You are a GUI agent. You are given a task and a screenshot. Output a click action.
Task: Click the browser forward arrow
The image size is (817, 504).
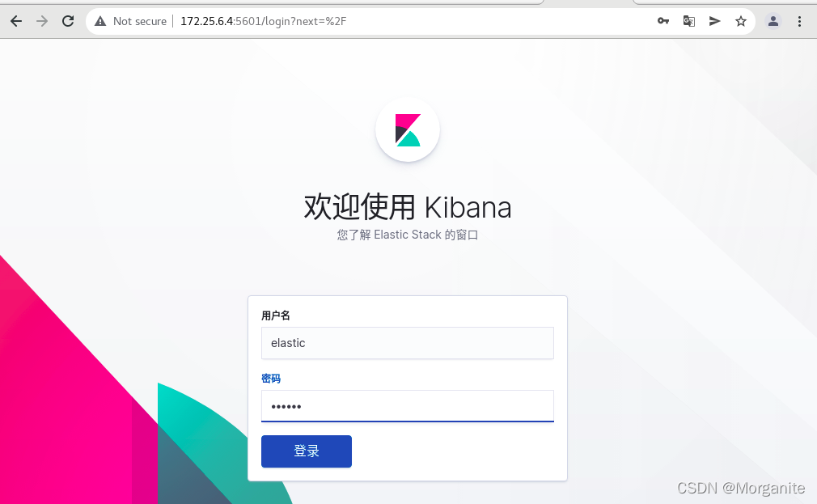click(x=42, y=21)
